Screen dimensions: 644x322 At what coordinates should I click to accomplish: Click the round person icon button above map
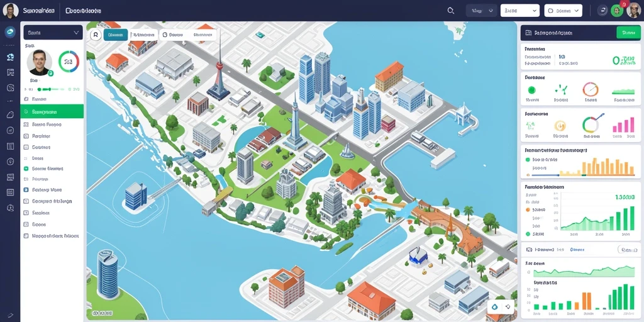96,35
